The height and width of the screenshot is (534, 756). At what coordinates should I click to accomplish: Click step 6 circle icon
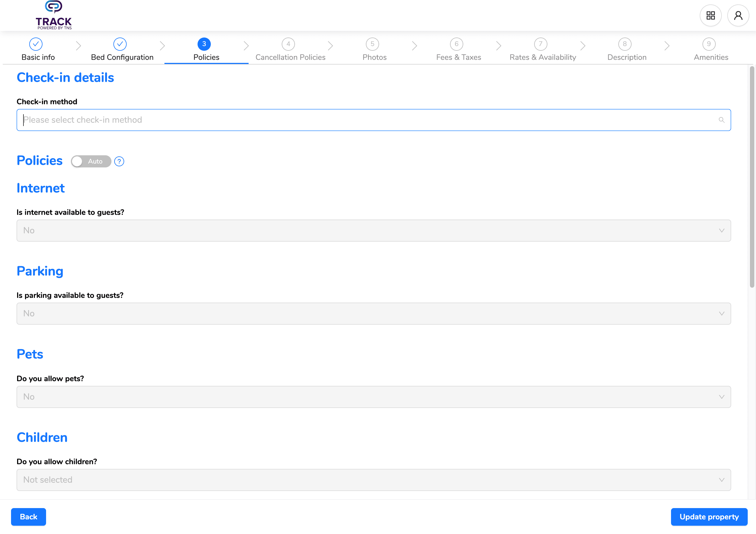tap(456, 44)
